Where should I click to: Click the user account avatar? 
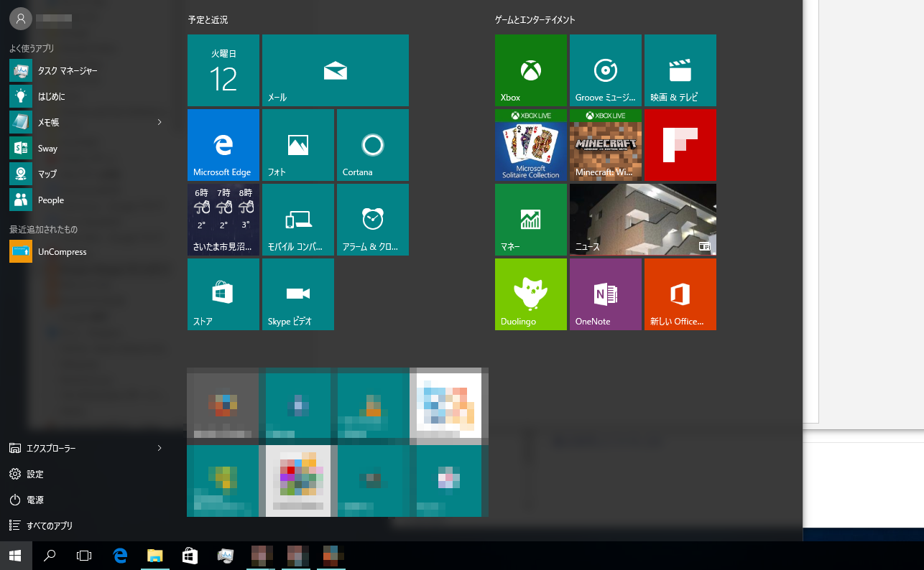[x=21, y=19]
